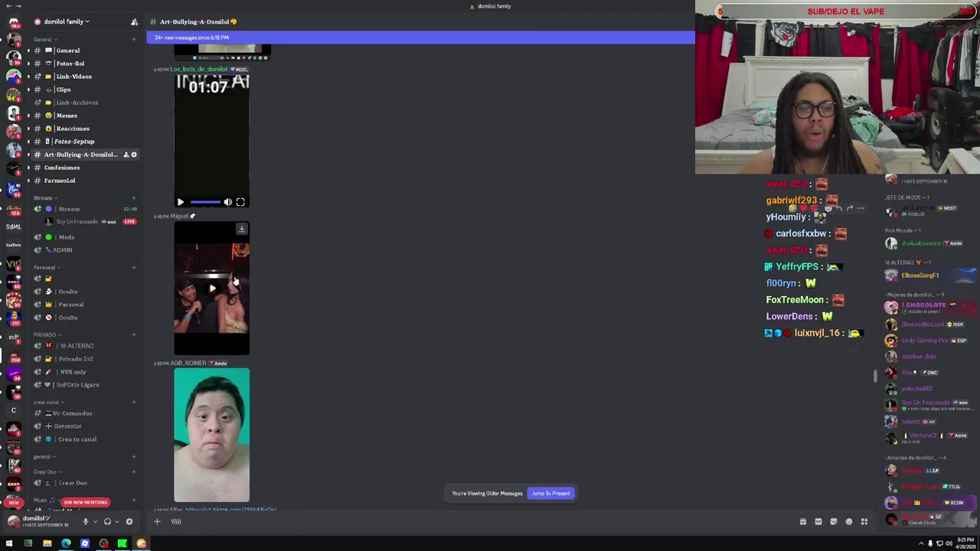Screen dimensions: 980x551
Task: Open channel settings gear for Art-Bullying-A-Domilol
Action: click(x=134, y=155)
